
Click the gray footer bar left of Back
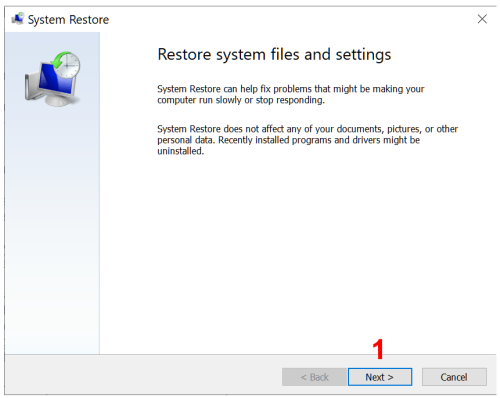tap(143, 375)
